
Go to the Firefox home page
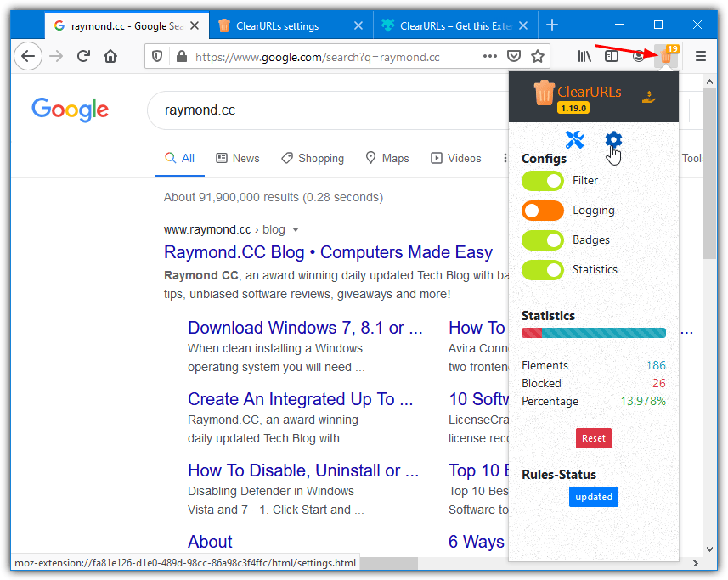click(x=110, y=57)
